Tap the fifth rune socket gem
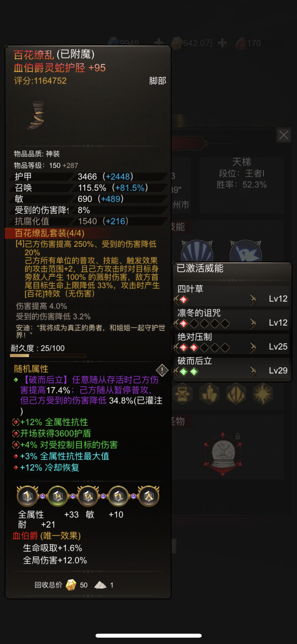 click(x=149, y=496)
